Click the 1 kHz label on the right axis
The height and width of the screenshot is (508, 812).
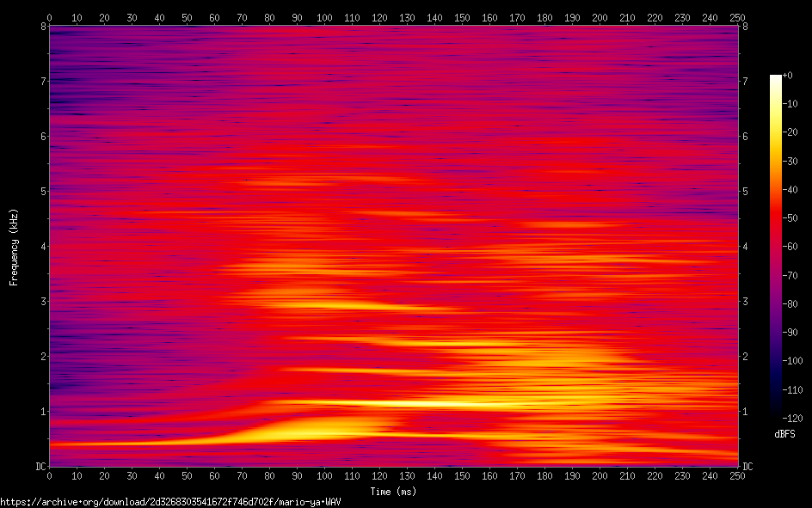tap(745, 412)
